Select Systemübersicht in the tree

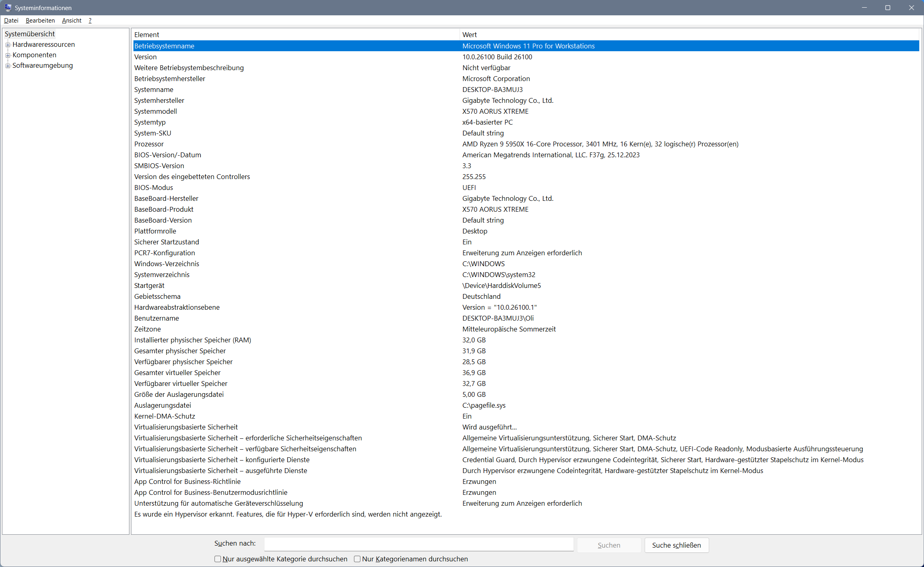[x=30, y=34]
